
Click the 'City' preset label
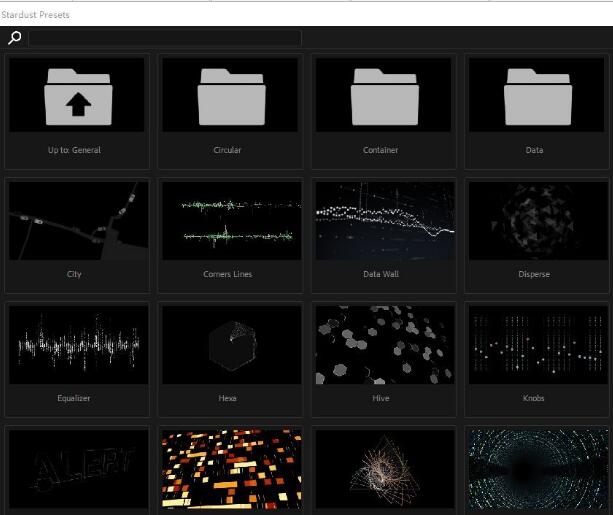point(74,274)
